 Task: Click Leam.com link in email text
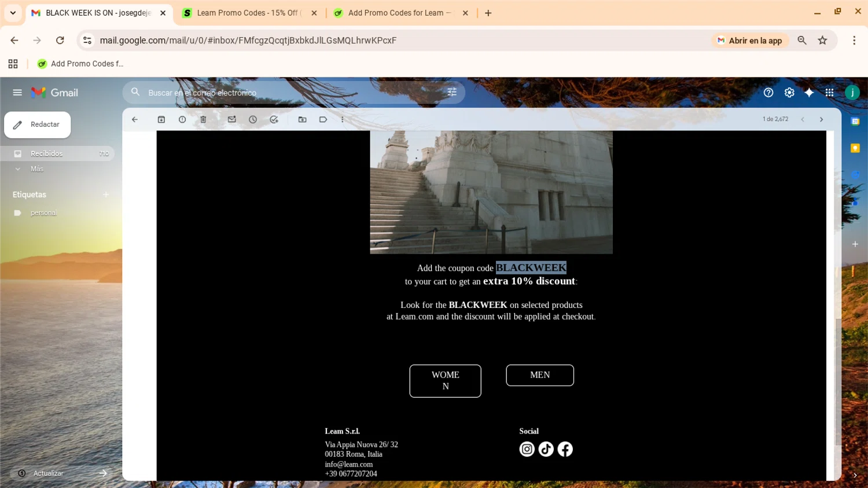click(414, 317)
